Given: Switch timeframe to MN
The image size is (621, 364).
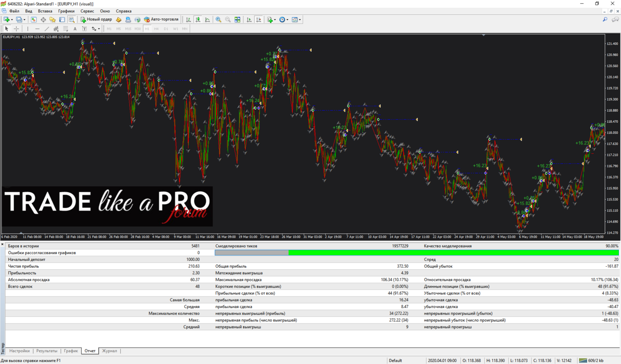Looking at the screenshot, I should 185,29.
